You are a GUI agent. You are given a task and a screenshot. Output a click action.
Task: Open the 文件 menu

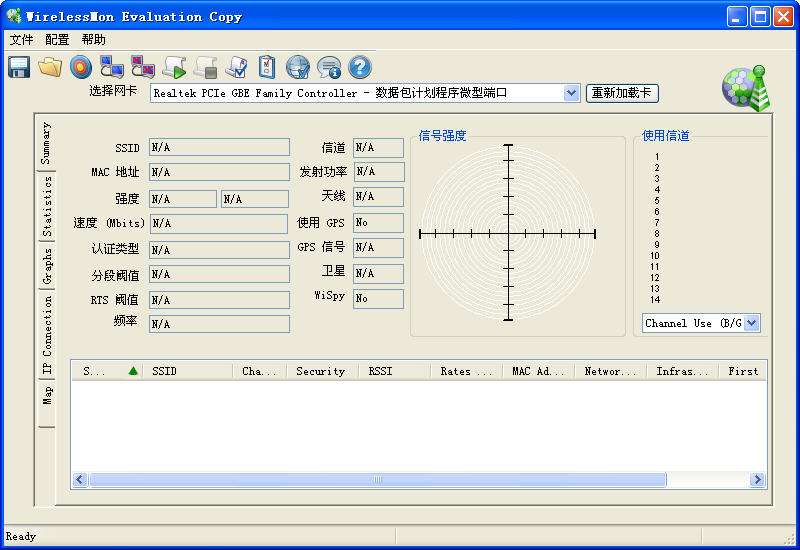(x=21, y=40)
